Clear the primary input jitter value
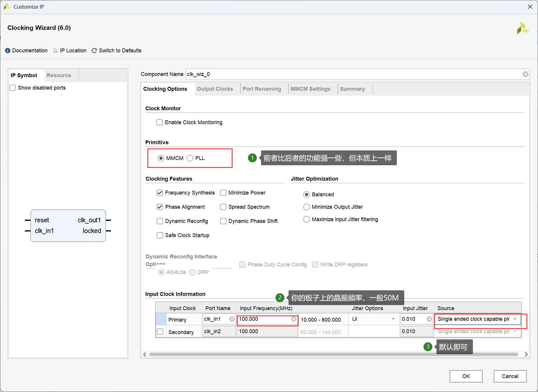The image size is (538, 392). (429, 319)
